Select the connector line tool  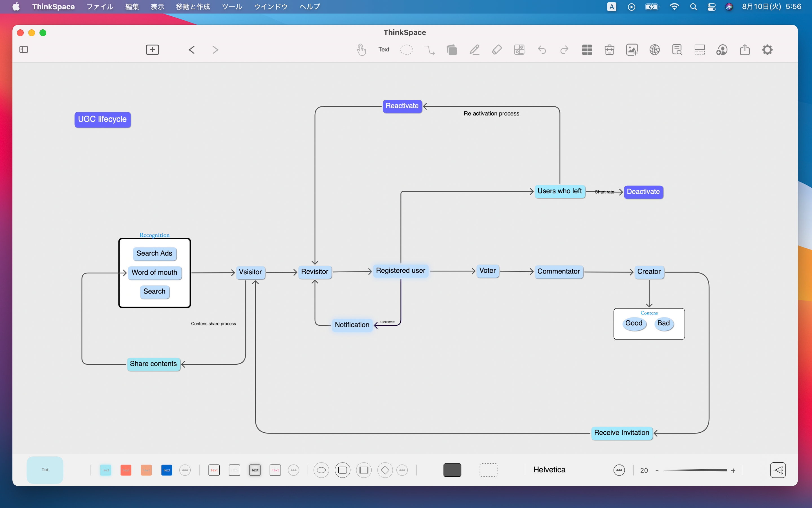pos(429,50)
